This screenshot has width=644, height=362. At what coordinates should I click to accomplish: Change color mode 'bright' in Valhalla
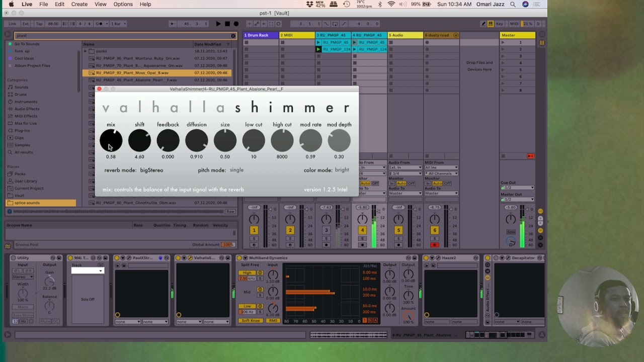pyautogui.click(x=342, y=170)
